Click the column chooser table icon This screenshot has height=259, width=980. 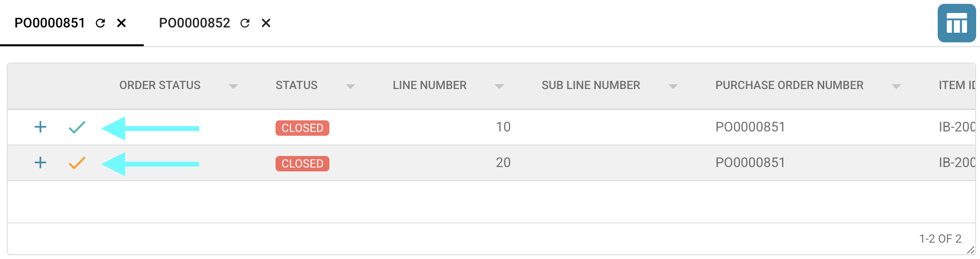[x=956, y=23]
